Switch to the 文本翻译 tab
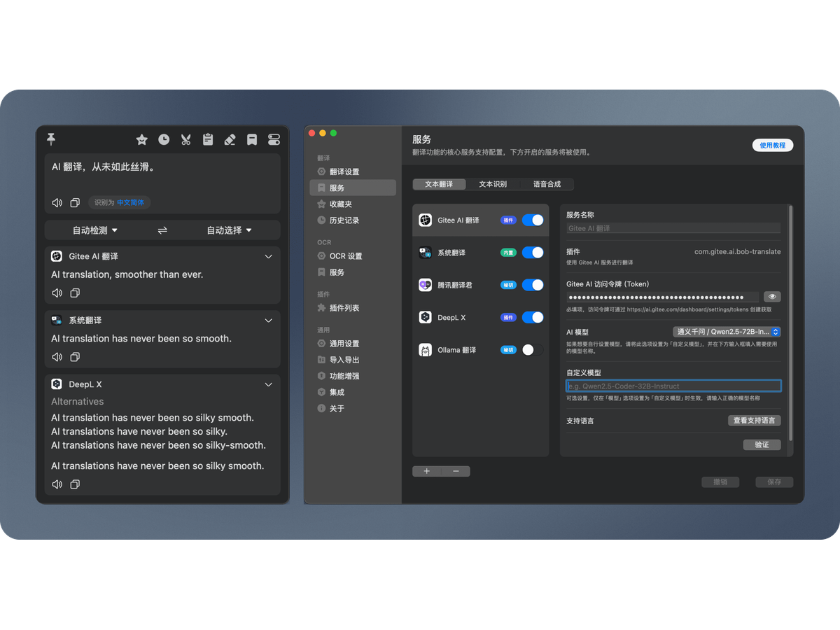 (439, 184)
